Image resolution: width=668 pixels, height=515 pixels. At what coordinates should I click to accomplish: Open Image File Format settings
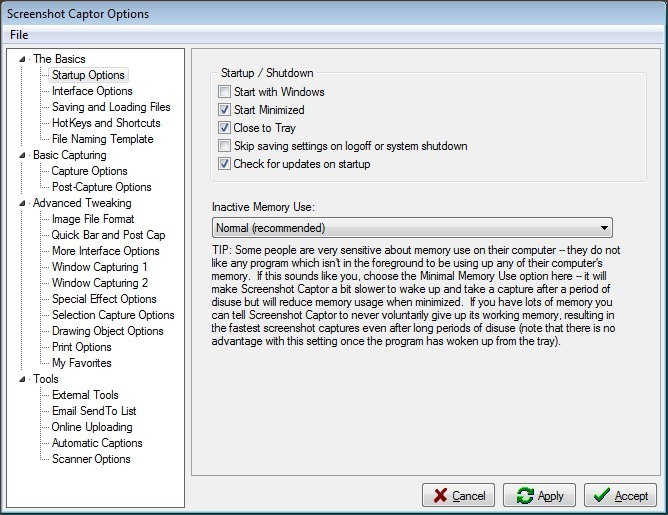pyautogui.click(x=93, y=219)
